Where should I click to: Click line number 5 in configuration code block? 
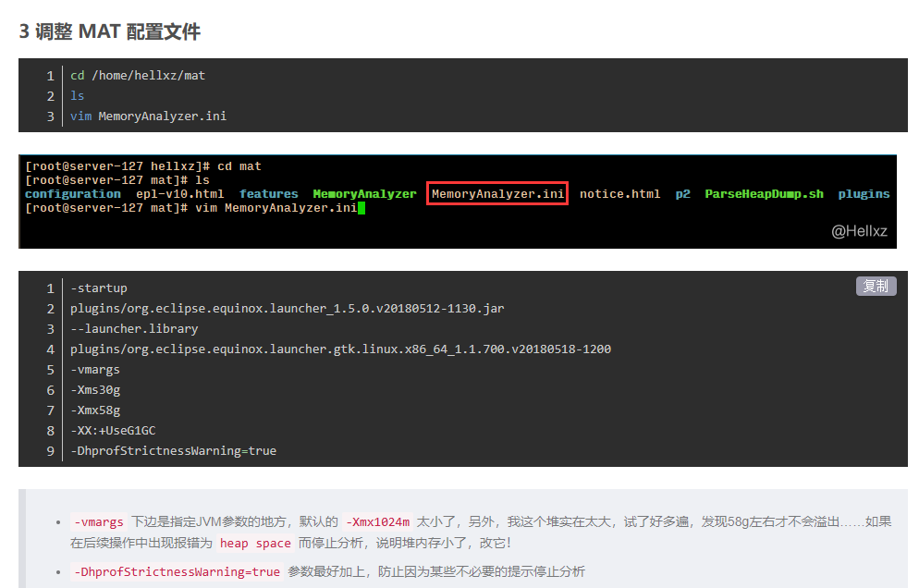click(x=51, y=369)
